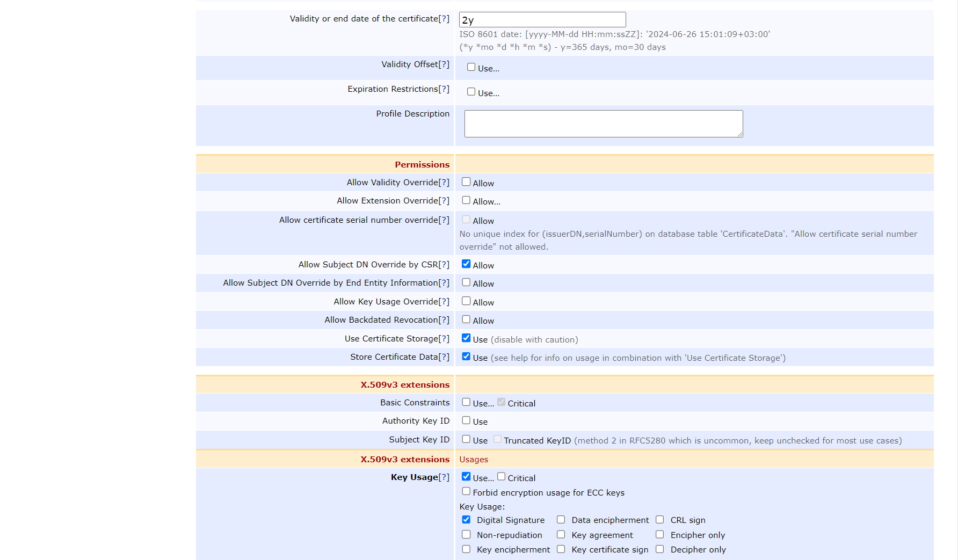Enable Expiration Restrictions Use checkbox

tap(471, 92)
